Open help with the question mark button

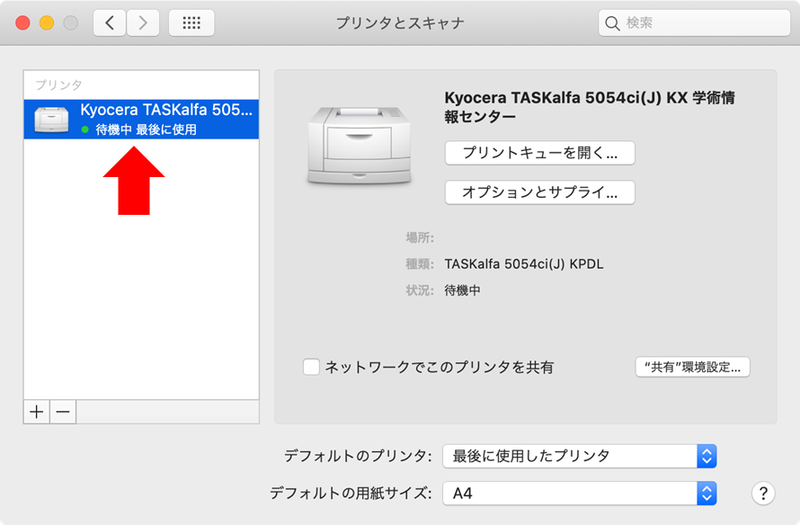(x=763, y=493)
